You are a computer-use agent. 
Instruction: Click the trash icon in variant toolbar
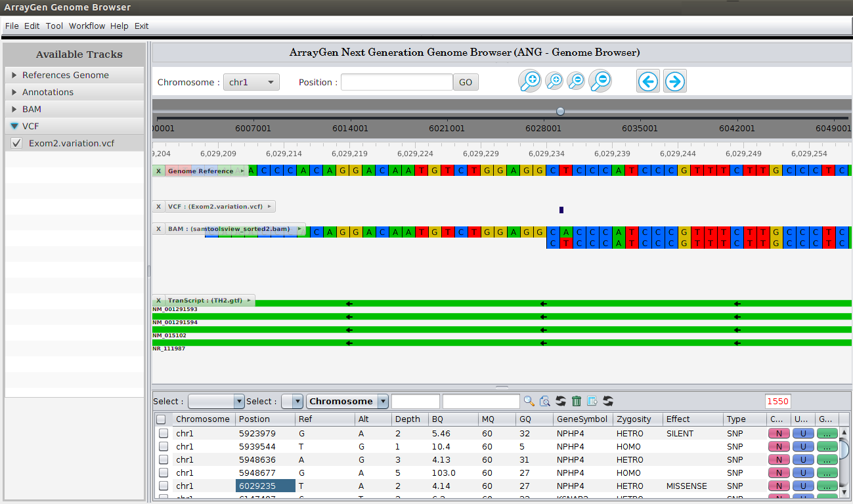pyautogui.click(x=577, y=401)
